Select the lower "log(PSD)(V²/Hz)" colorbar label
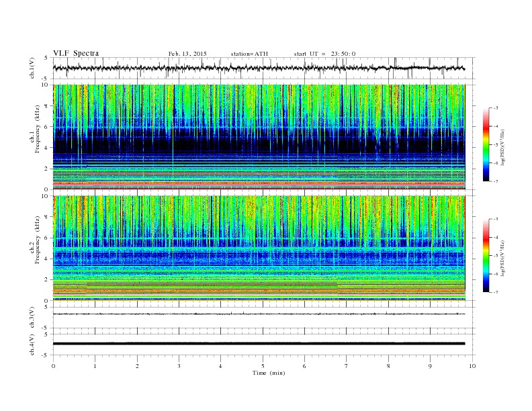The height and width of the screenshot is (411, 532). (x=502, y=258)
